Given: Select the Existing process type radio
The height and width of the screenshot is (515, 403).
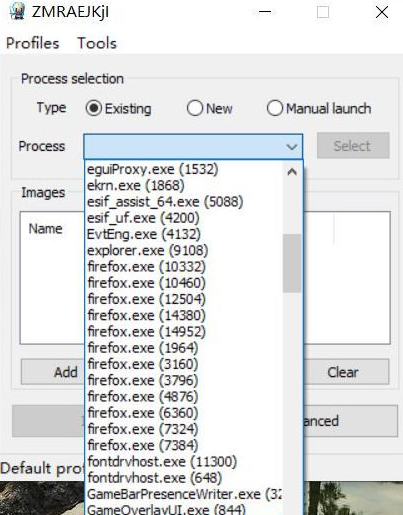Looking at the screenshot, I should tap(94, 108).
